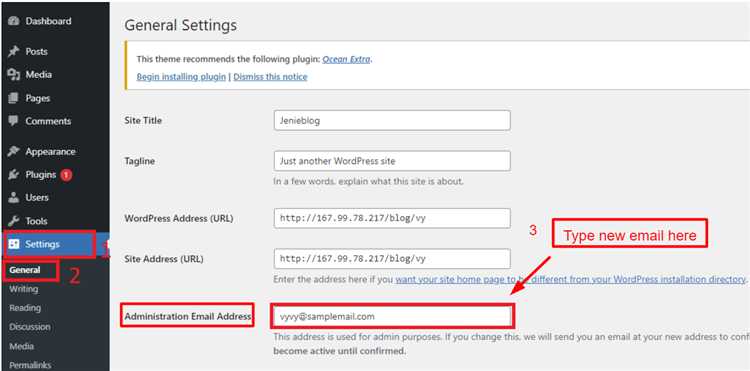750x371 pixels.
Task: Click the Media icon in sidebar
Action: tap(13, 75)
